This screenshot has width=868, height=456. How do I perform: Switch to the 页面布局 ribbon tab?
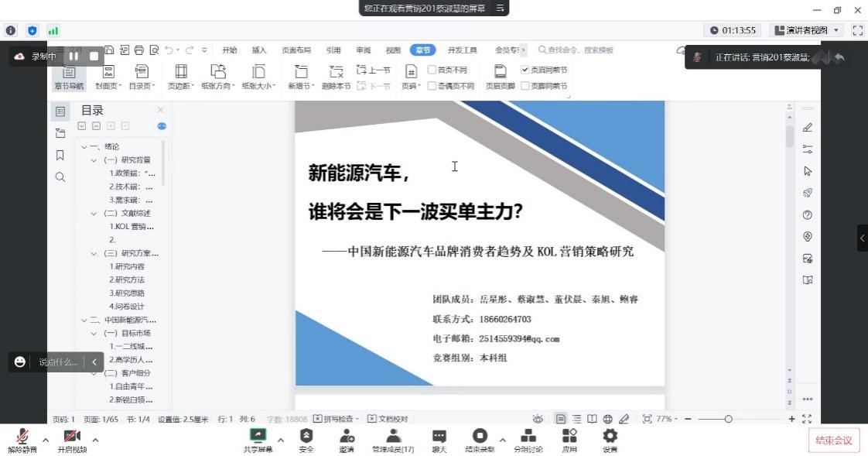click(x=296, y=50)
